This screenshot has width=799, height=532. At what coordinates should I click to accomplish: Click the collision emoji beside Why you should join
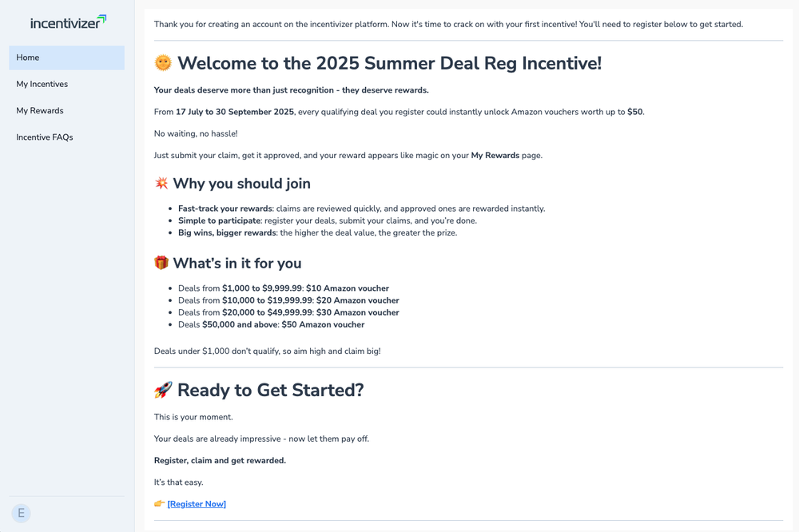161,184
